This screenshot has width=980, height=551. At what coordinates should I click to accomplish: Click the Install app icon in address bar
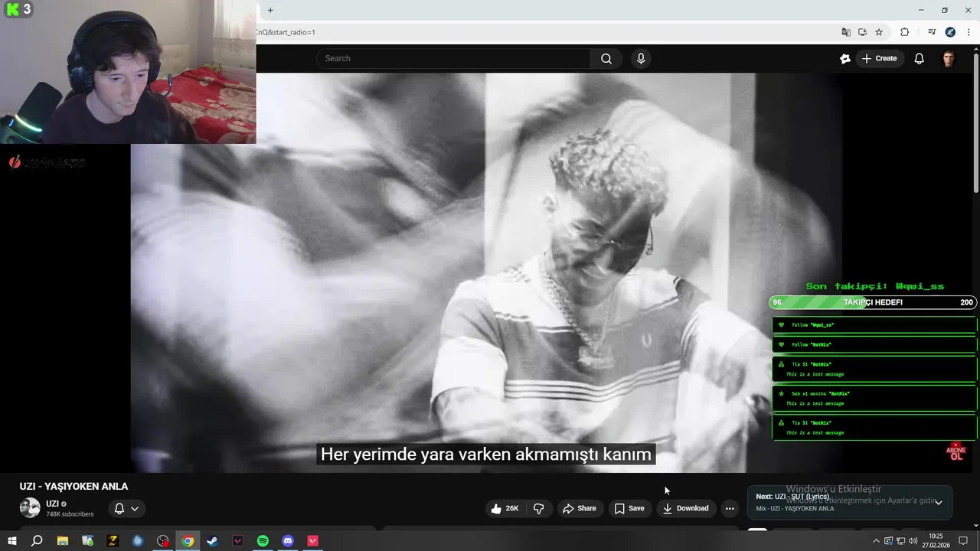coord(862,32)
